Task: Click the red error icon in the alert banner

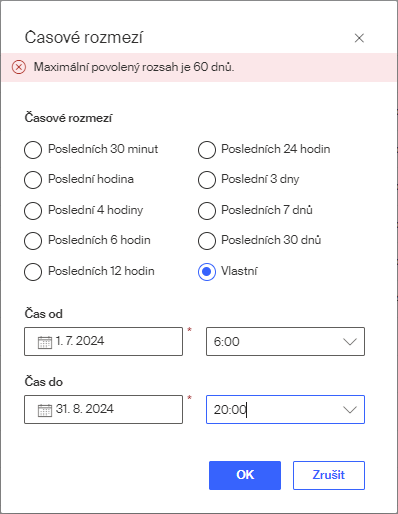Action: coord(19,67)
